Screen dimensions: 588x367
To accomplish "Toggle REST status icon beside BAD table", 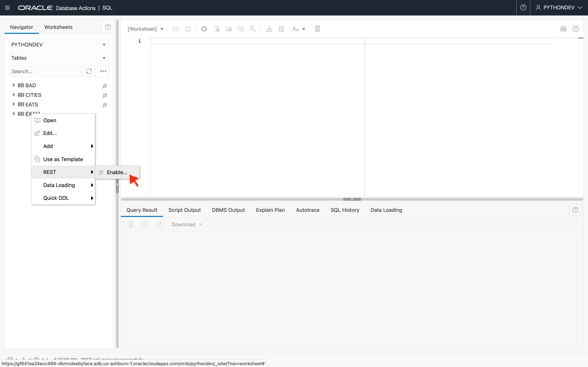I will tap(105, 86).
